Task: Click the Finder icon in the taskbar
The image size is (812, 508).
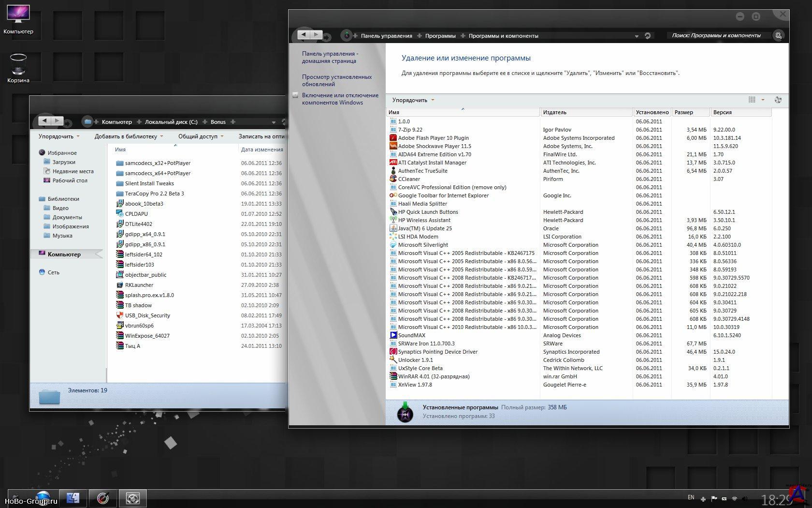Action: (73, 498)
